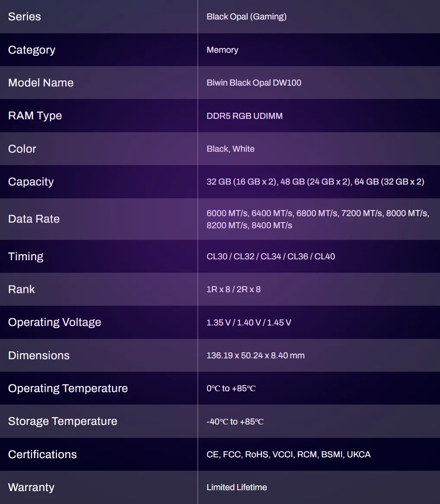Click the Operating Voltage label
This screenshot has height=504, width=440.
click(x=54, y=322)
